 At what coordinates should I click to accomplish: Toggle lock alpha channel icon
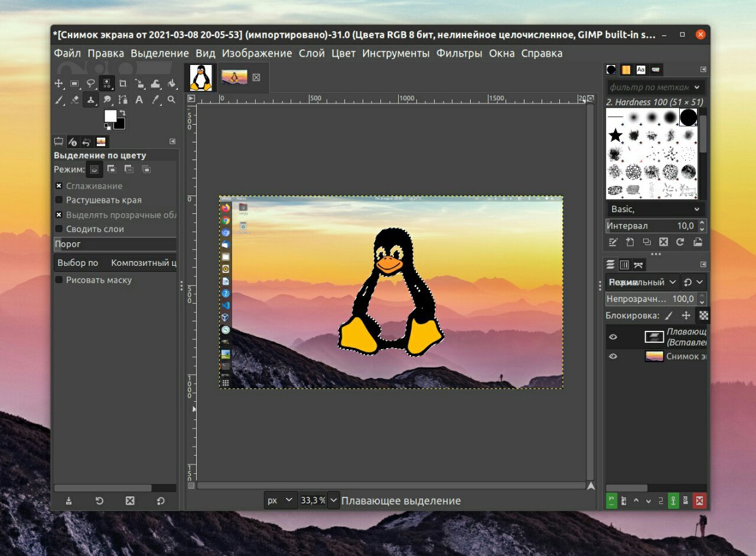click(x=703, y=316)
